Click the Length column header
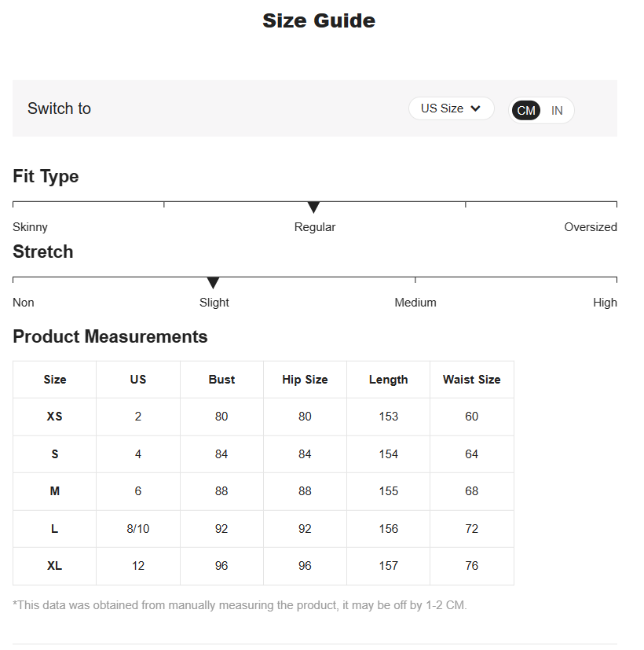 [388, 380]
